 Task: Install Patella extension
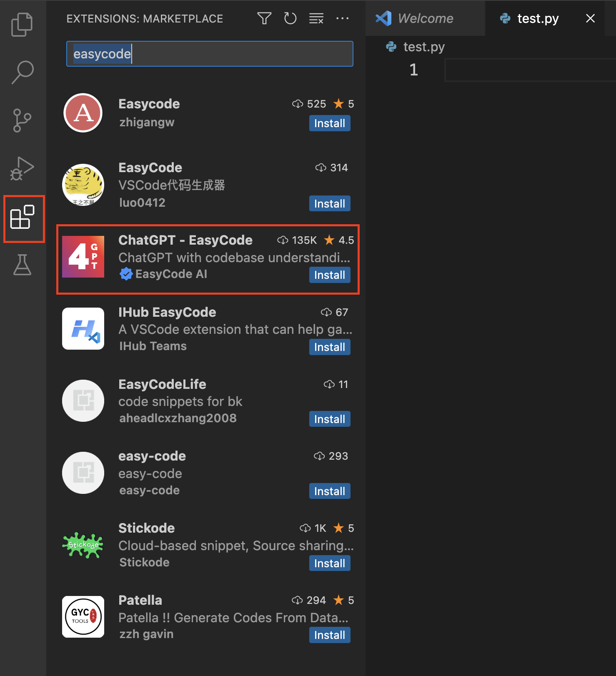(330, 635)
